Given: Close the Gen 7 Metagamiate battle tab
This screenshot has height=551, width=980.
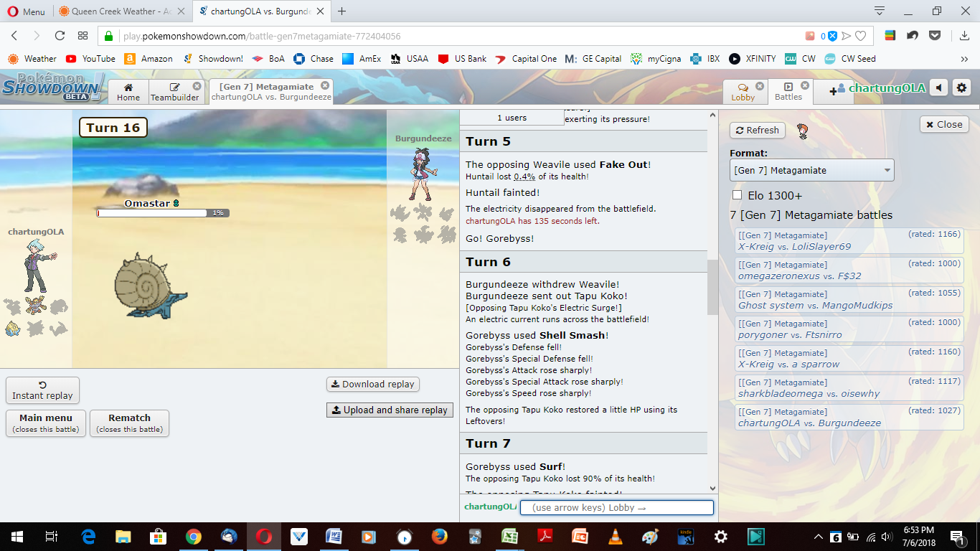Looking at the screenshot, I should pyautogui.click(x=325, y=86).
